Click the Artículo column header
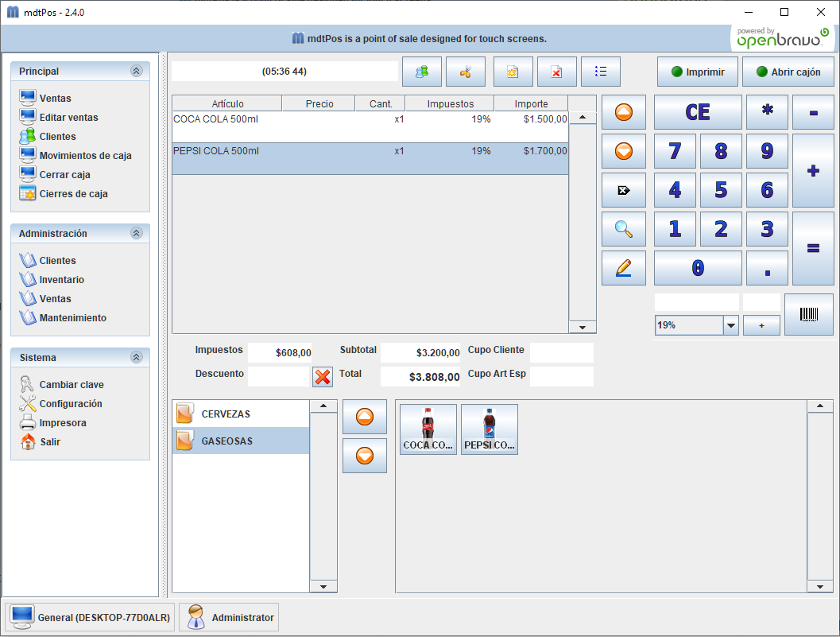This screenshot has height=637, width=840. (x=227, y=103)
